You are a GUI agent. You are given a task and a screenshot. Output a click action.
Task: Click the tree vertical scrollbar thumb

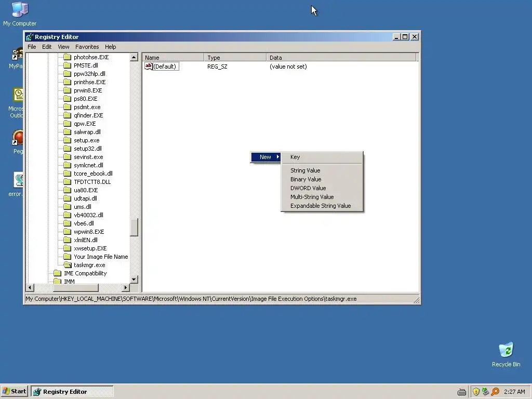point(134,228)
